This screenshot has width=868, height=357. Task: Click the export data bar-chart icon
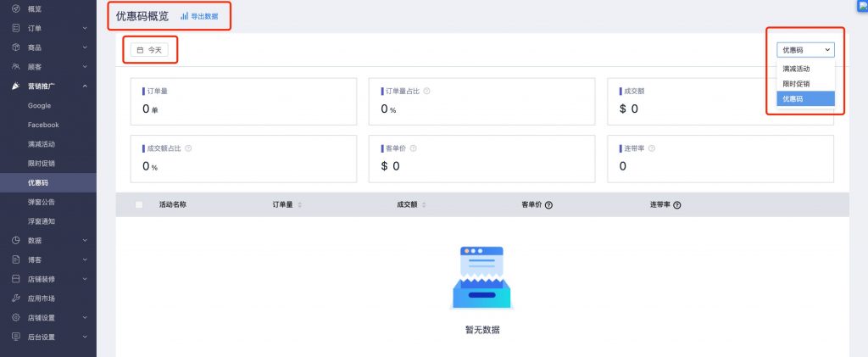click(x=184, y=16)
